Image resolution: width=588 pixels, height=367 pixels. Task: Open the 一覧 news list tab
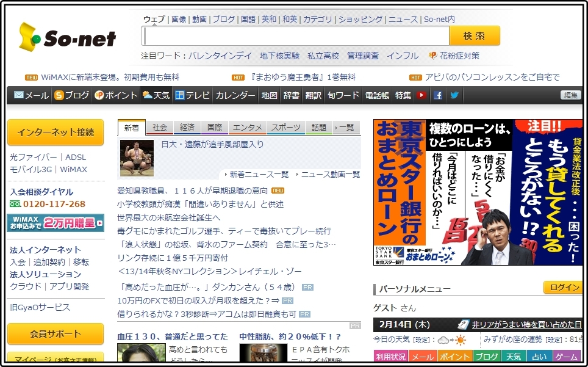(346, 128)
